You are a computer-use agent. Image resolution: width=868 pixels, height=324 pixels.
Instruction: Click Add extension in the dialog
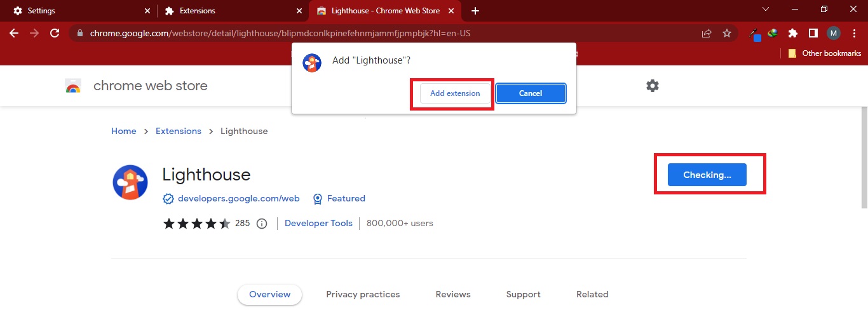click(455, 93)
